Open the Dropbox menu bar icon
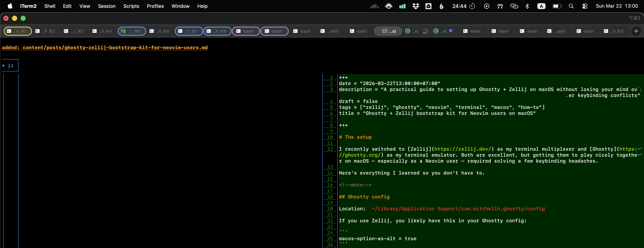 coord(415,6)
